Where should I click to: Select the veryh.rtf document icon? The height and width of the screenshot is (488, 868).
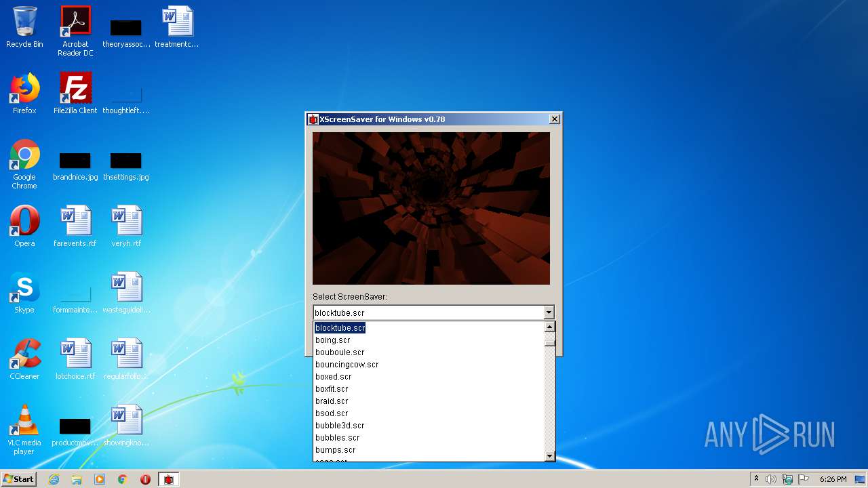126,226
